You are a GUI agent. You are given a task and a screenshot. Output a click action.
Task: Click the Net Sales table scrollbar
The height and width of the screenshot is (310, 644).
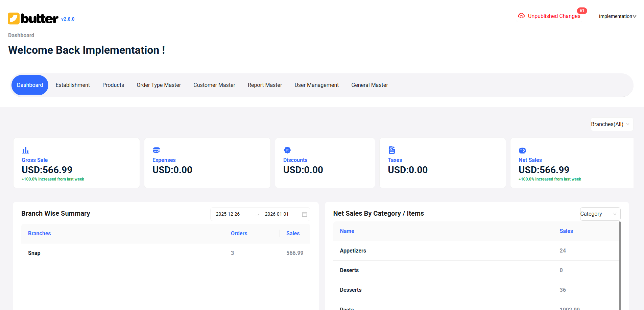(x=619, y=264)
